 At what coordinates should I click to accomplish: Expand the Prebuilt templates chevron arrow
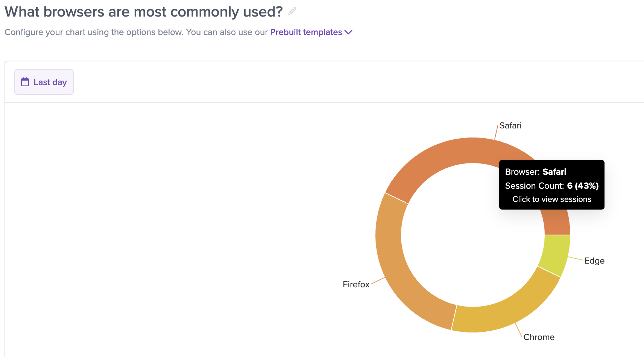[348, 32]
